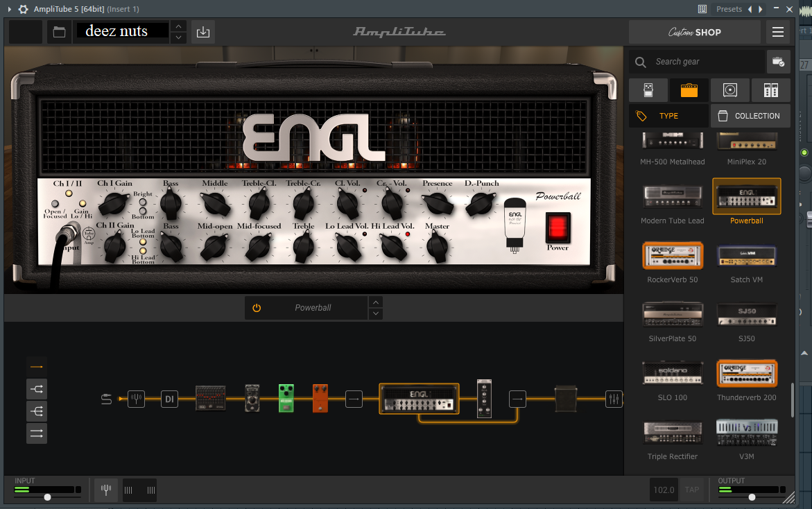Toggle the Powerball amp bypass power button
The width and height of the screenshot is (812, 509).
click(257, 308)
